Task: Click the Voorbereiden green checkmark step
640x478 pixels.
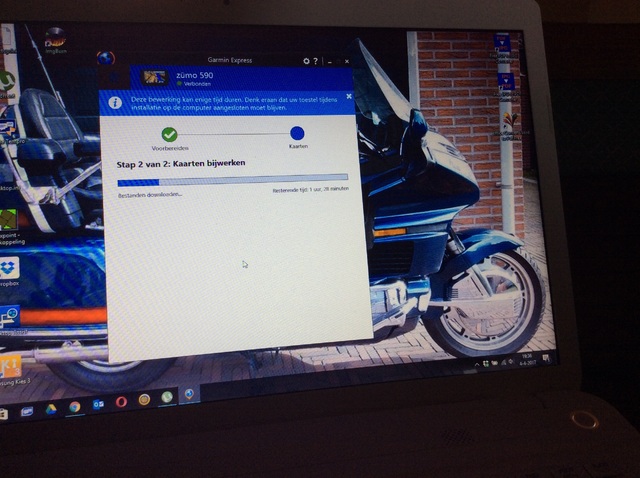Action: click(x=169, y=134)
